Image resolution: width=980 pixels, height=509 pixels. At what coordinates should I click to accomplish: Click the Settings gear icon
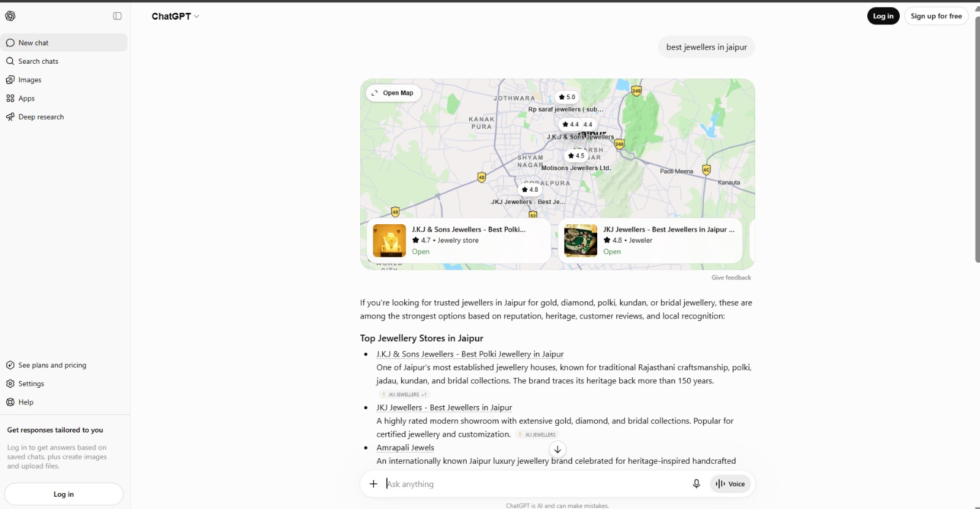point(10,383)
